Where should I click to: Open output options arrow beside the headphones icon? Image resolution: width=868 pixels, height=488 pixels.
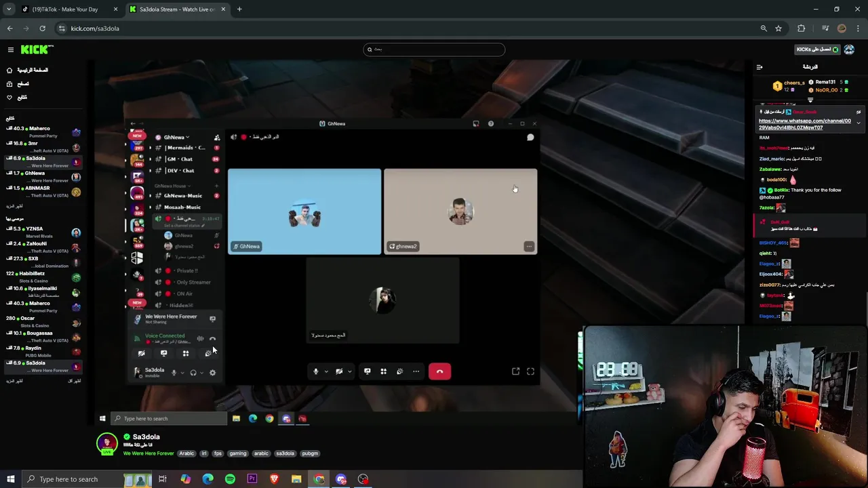click(201, 373)
